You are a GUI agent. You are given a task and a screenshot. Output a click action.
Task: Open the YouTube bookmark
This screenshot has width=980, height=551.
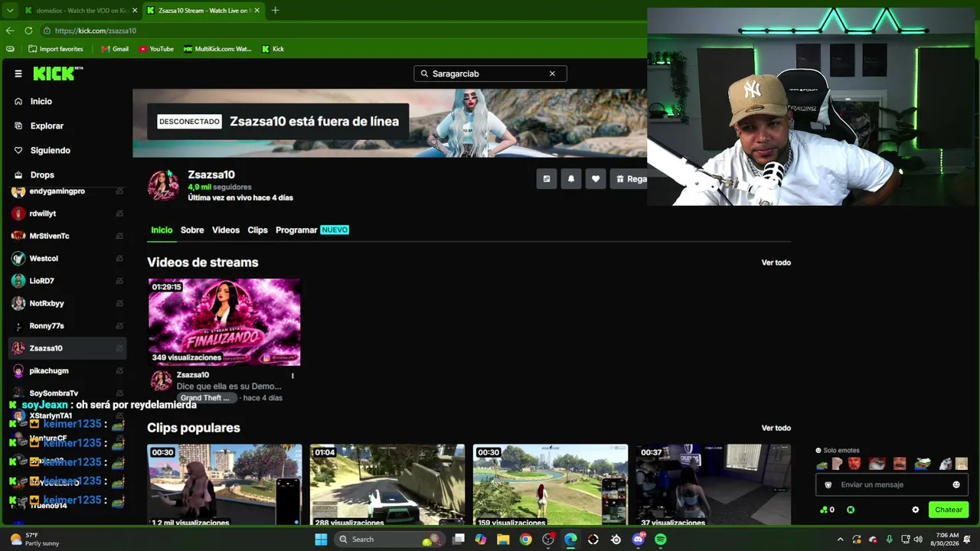coord(156,49)
